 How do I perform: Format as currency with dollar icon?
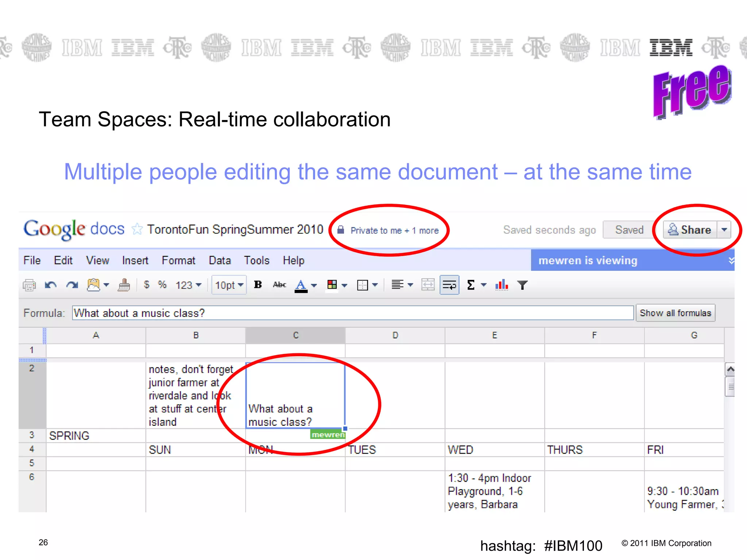(147, 285)
